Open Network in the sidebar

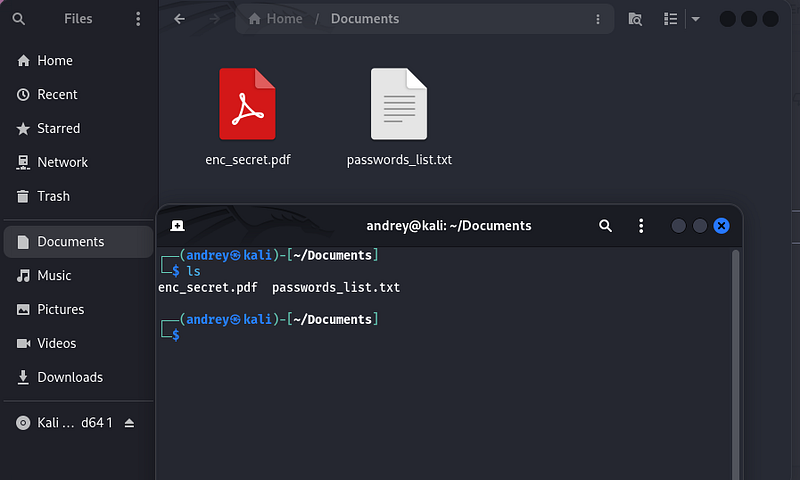[79, 162]
